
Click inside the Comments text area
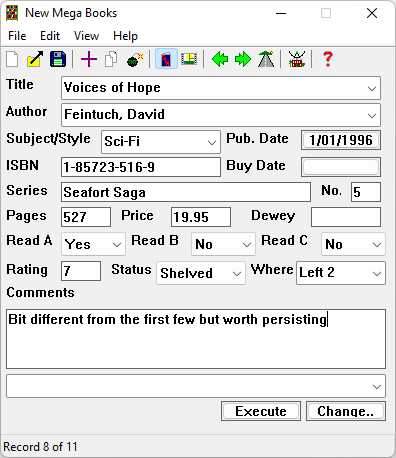(x=196, y=339)
